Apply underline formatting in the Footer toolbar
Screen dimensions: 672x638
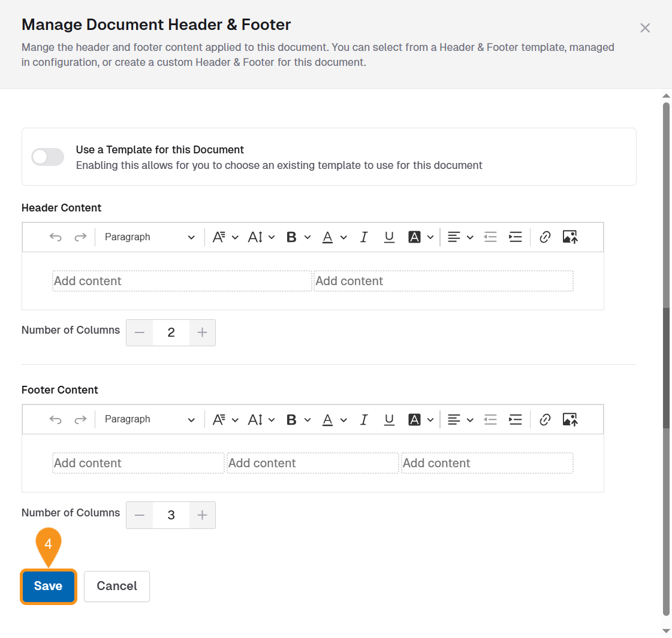[389, 419]
